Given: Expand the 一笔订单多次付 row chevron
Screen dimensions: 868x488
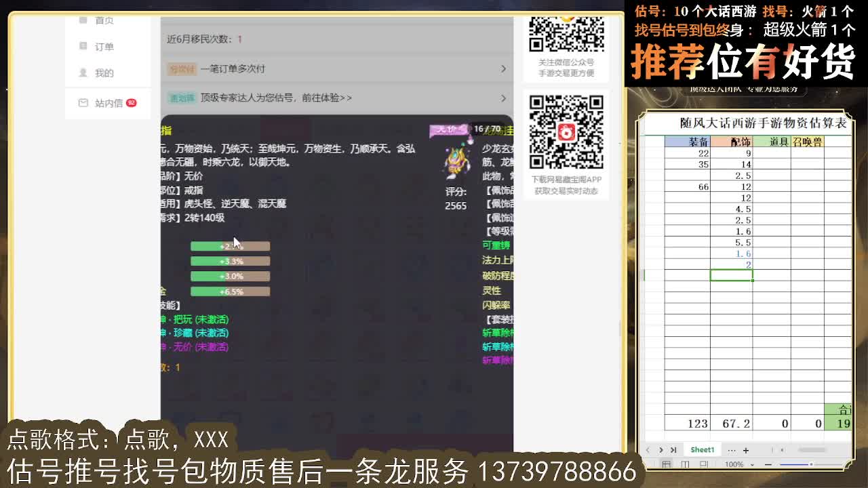Looking at the screenshot, I should 503,69.
